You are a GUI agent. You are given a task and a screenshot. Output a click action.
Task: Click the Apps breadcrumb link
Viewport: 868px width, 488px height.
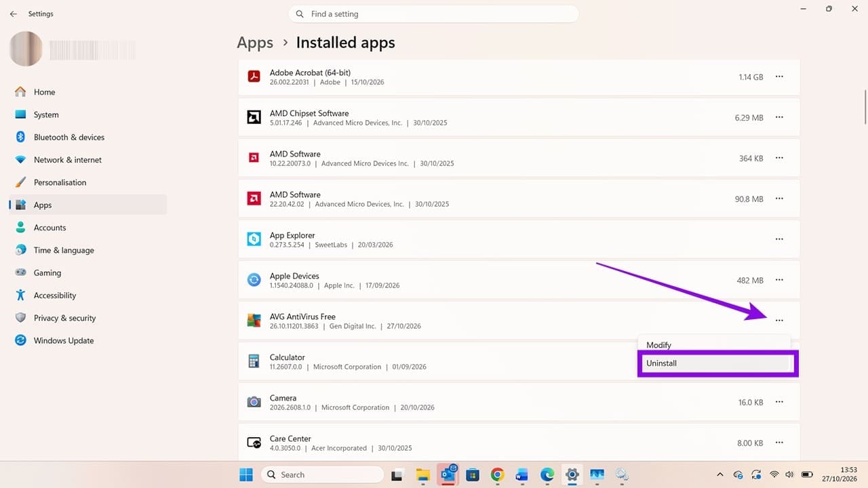[x=255, y=43]
